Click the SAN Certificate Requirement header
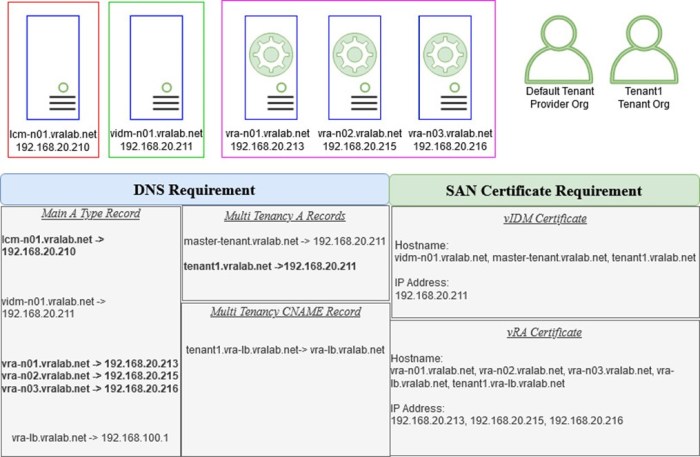 click(x=543, y=190)
